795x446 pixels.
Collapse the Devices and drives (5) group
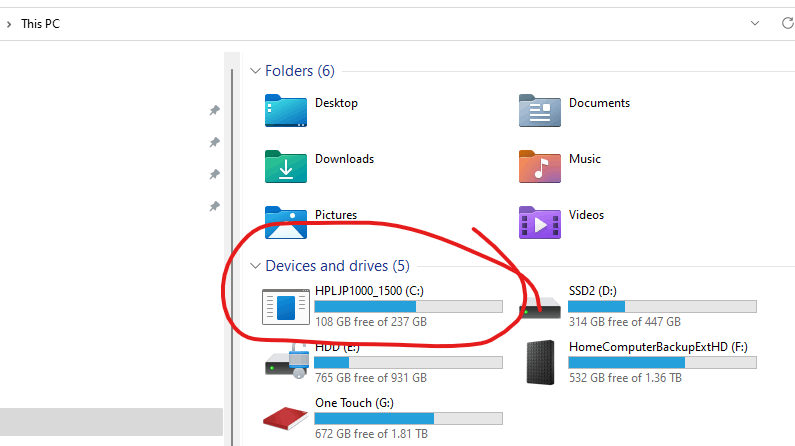[x=255, y=266]
